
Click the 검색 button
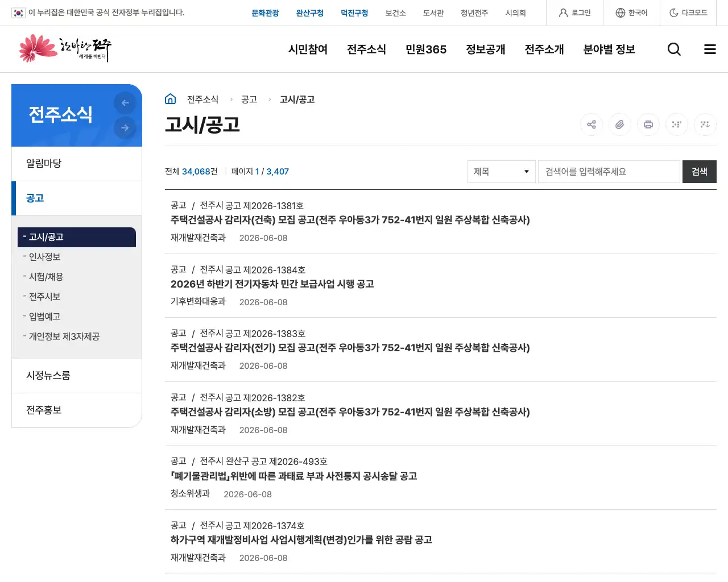coord(700,172)
